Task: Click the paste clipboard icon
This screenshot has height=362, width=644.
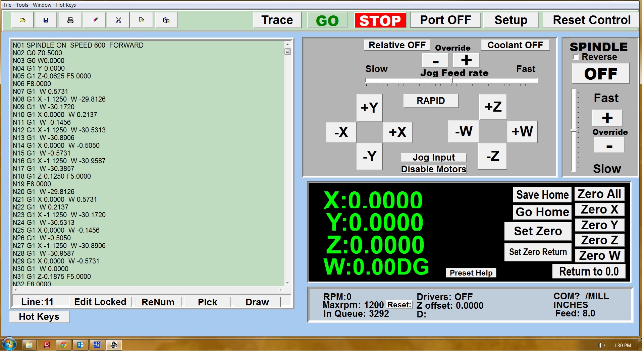Action: point(166,20)
